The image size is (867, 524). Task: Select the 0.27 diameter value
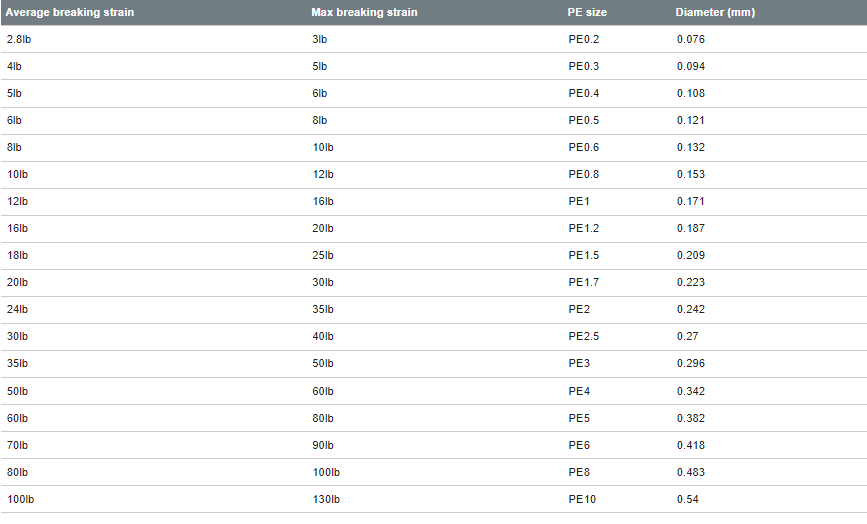[687, 336]
